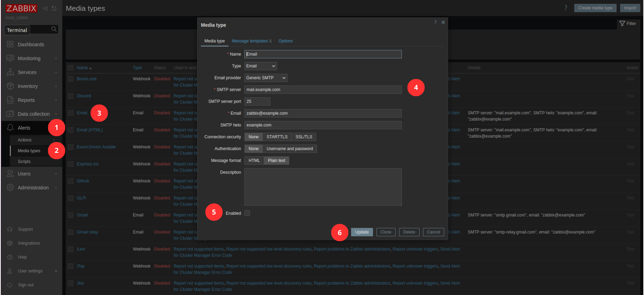Open the Type dropdown
The height and width of the screenshot is (295, 644).
tap(261, 66)
